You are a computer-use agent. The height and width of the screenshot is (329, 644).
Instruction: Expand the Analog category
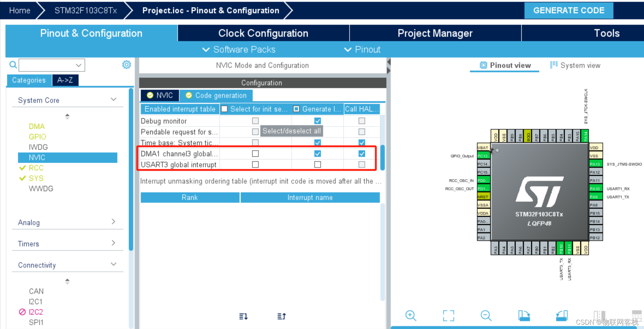pos(114,222)
